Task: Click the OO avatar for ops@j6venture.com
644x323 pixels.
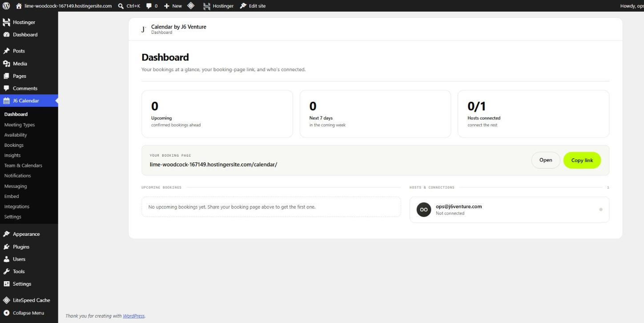Action: coord(424,210)
